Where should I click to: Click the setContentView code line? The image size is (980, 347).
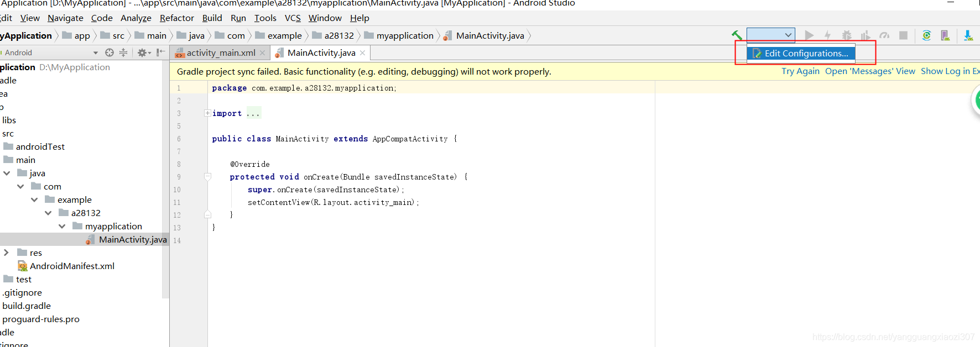pos(333,203)
